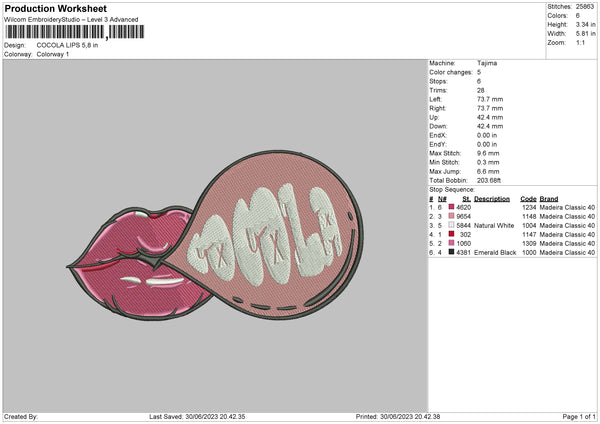Click the Width value '5.81 in'
The height and width of the screenshot is (424, 600).
(585, 34)
